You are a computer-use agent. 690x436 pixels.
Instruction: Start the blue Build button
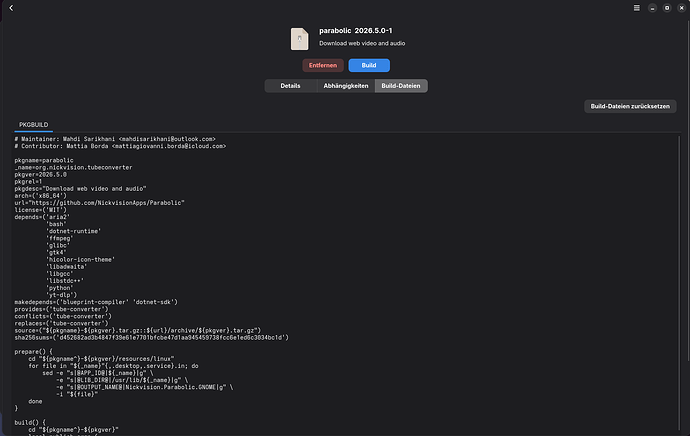click(369, 65)
